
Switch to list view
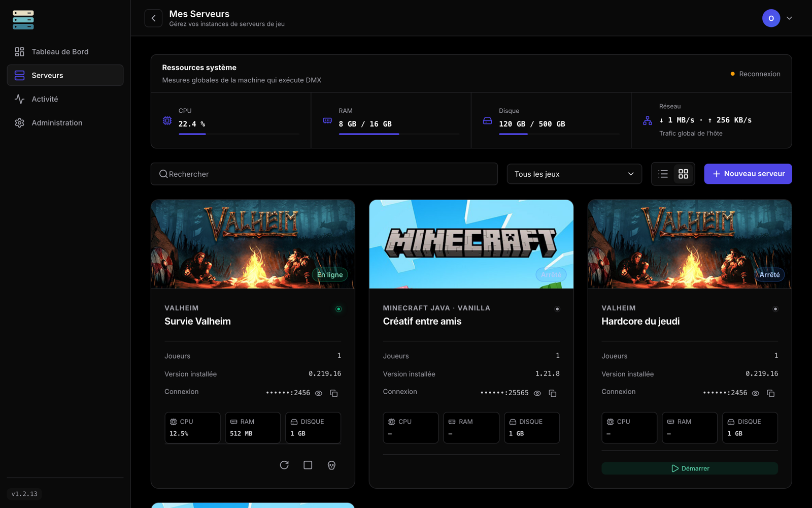(663, 174)
